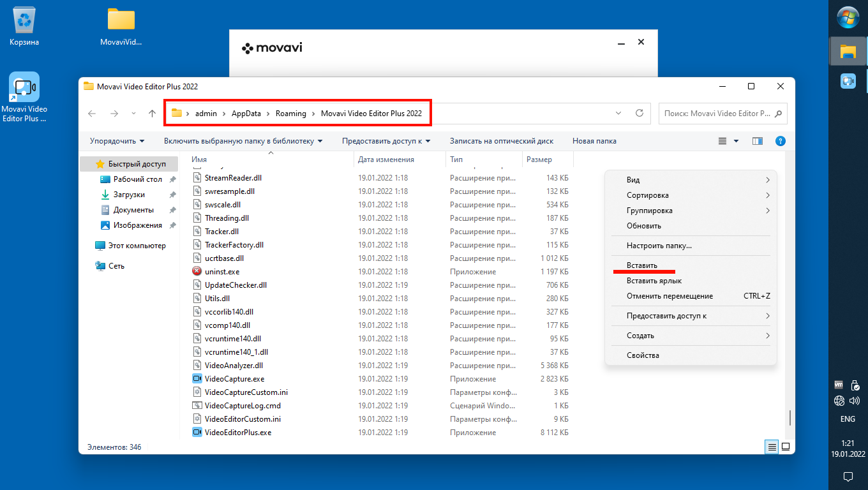Open the view options dropdown arrow
Viewport: 868px width, 490px height.
point(736,141)
